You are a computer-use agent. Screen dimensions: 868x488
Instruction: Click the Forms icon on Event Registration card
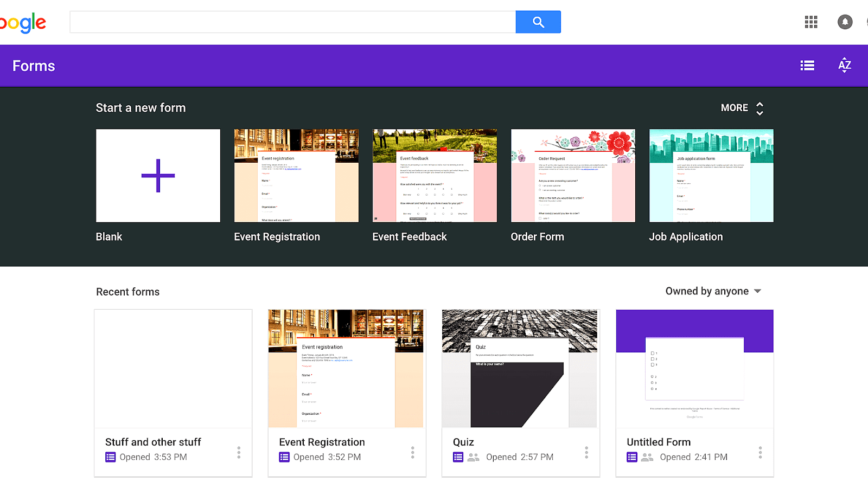pyautogui.click(x=283, y=457)
